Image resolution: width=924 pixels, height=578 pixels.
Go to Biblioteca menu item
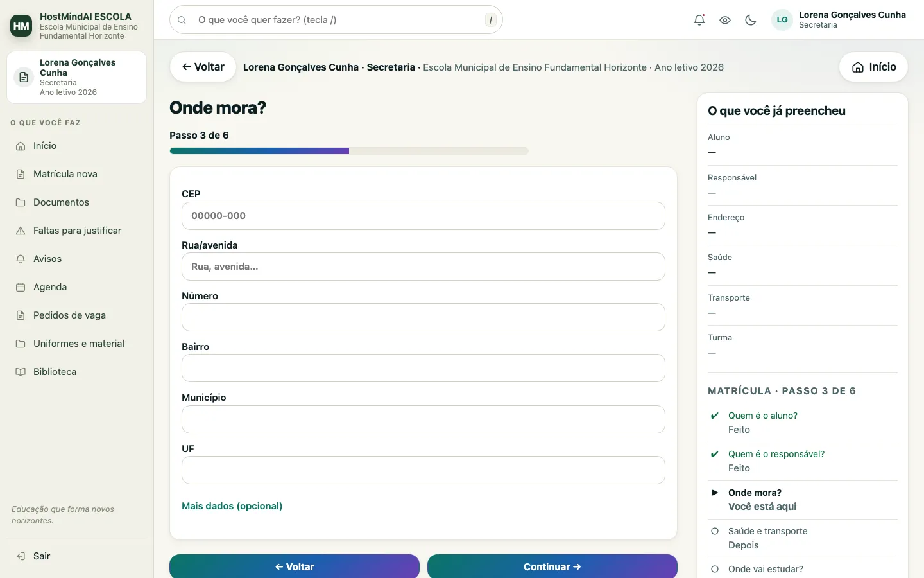tap(77, 372)
